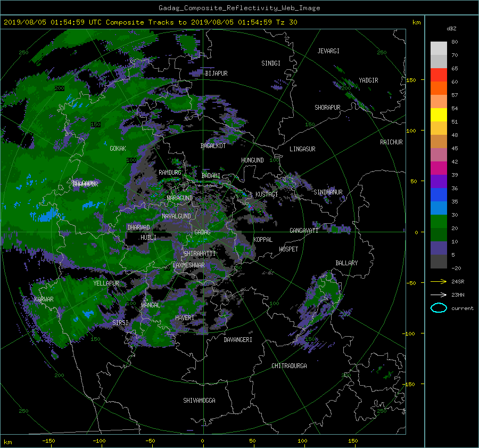Click the LAXMESHWAR city label
The width and height of the screenshot is (479, 448).
tap(188, 265)
